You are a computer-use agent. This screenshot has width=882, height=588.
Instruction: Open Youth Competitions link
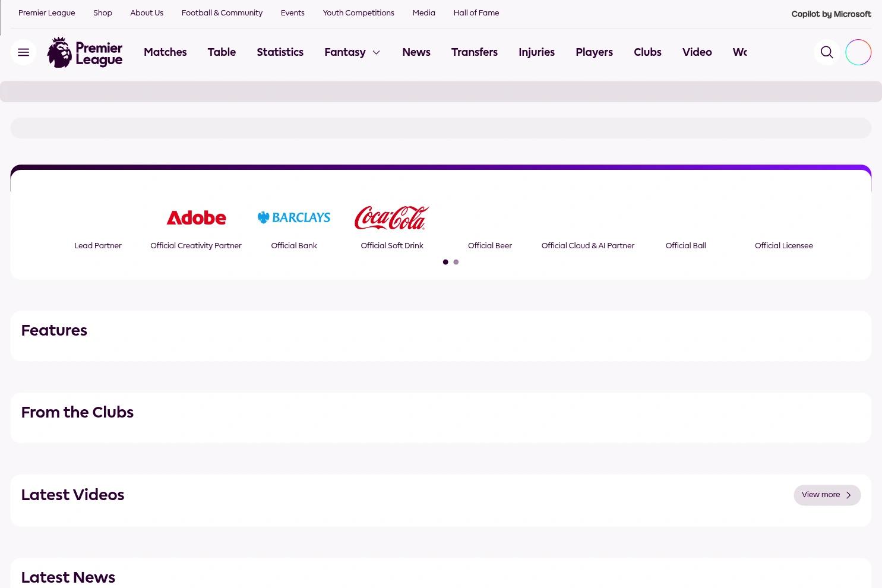click(x=359, y=13)
